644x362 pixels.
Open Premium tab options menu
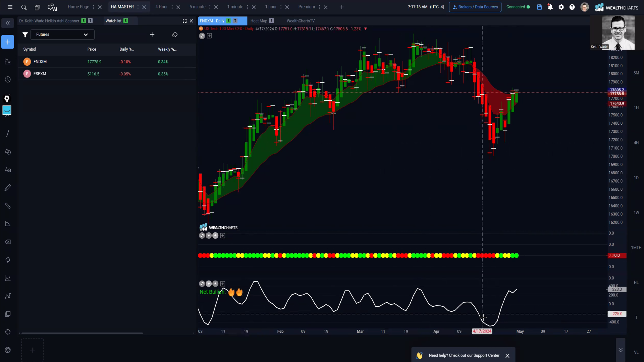(319, 7)
